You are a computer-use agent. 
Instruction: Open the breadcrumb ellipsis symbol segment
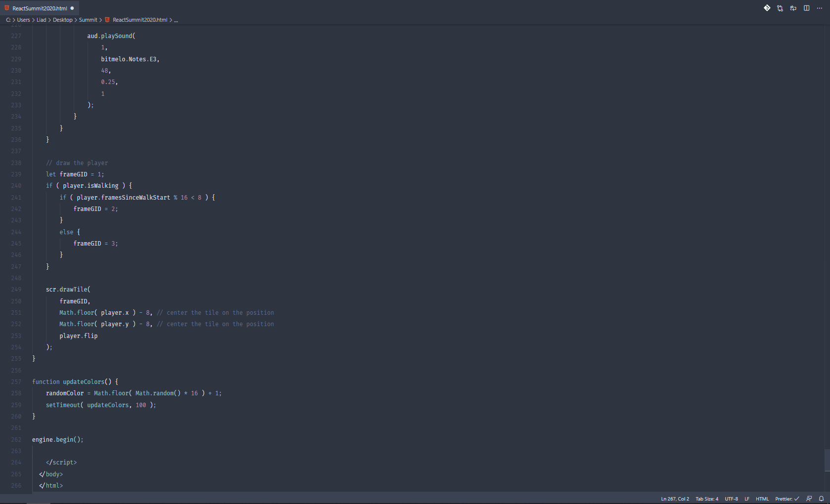176,20
